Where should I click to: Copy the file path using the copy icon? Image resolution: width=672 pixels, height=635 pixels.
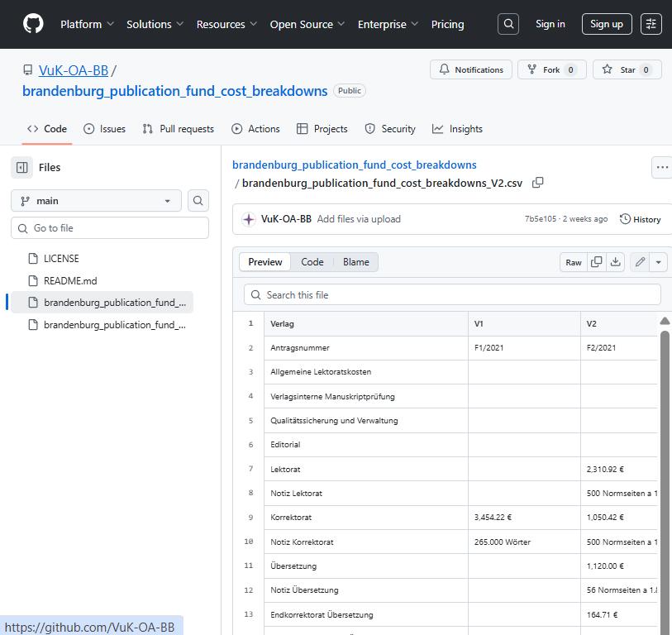point(538,182)
